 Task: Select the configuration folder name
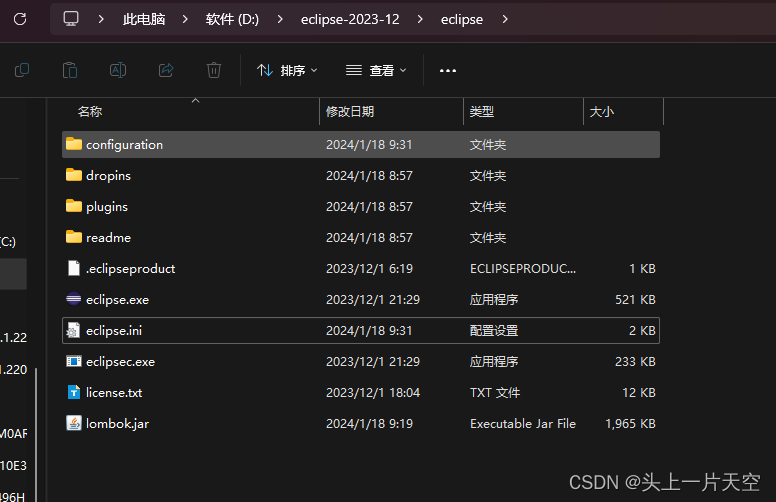[124, 145]
